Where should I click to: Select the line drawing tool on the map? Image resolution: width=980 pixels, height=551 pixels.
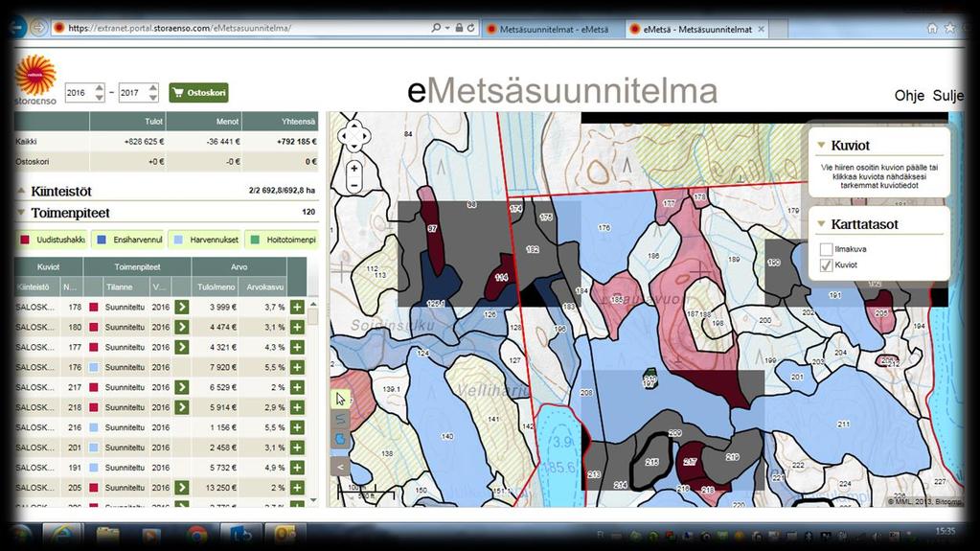pos(341,419)
